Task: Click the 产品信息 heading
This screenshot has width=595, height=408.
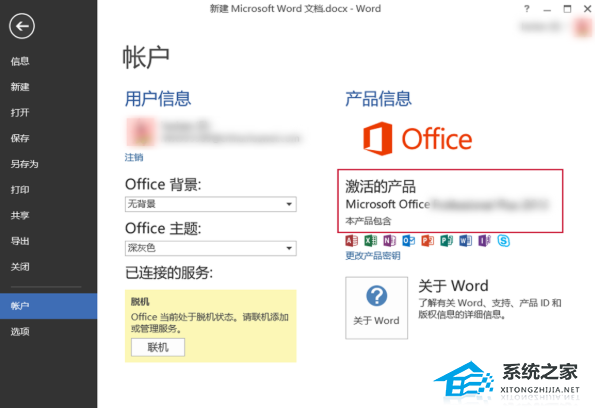Action: [x=378, y=99]
